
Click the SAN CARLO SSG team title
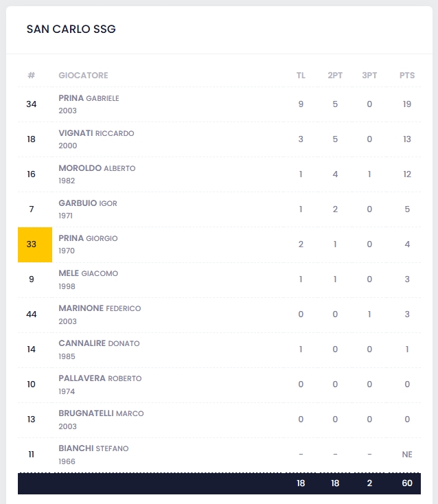71,29
